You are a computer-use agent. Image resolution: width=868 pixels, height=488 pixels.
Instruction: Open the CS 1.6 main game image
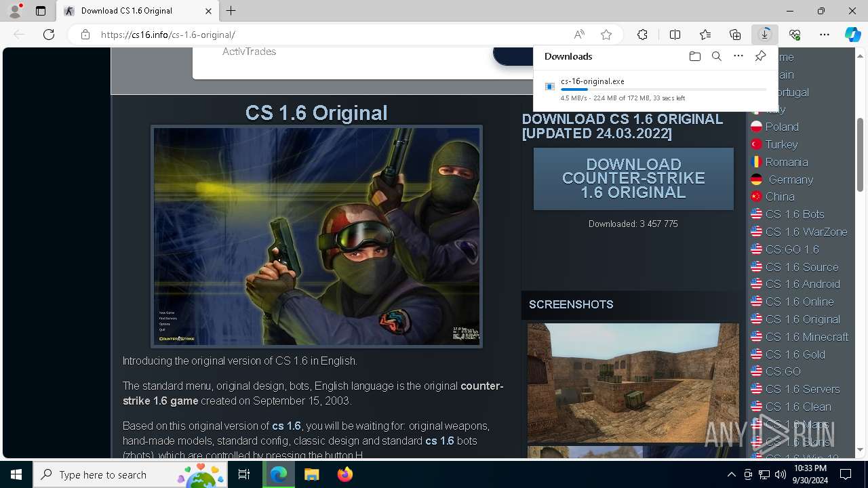point(317,237)
